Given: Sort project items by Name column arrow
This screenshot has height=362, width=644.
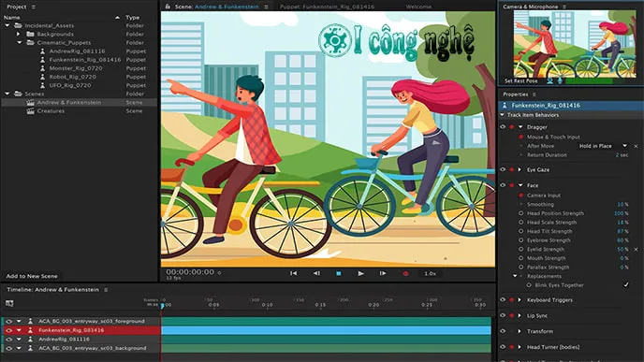Looking at the screenshot, I should [x=117, y=18].
